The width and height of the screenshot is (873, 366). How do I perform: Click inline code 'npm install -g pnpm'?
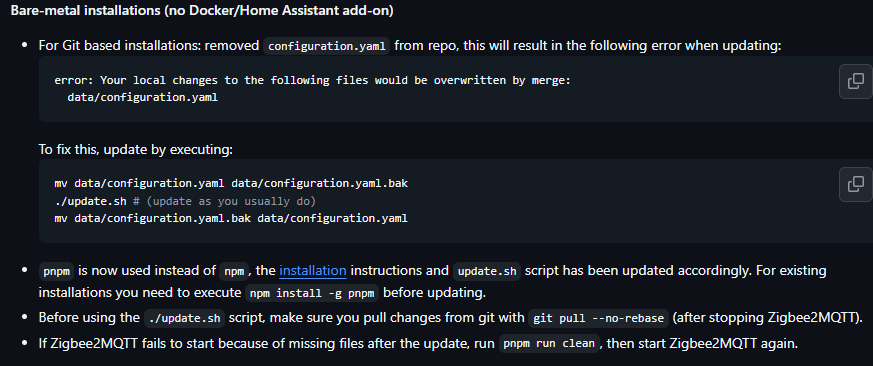[313, 292]
